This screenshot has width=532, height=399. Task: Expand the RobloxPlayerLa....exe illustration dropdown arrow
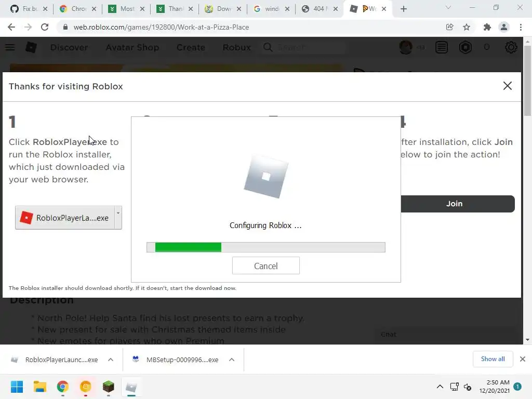tap(118, 218)
